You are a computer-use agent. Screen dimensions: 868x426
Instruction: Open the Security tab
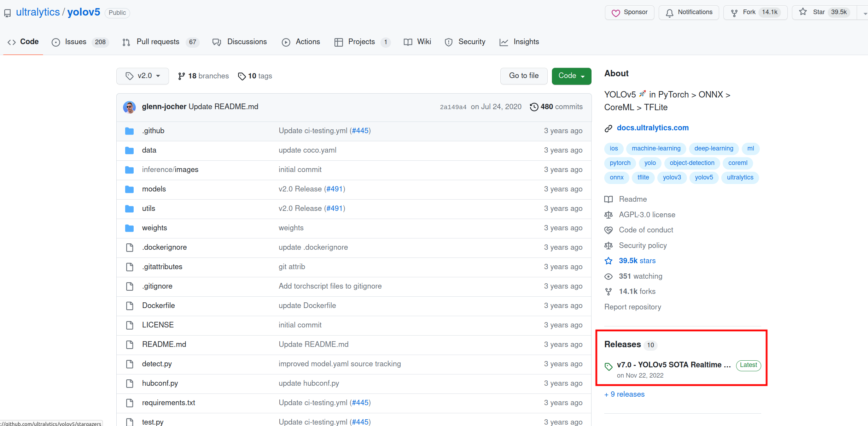coord(465,42)
